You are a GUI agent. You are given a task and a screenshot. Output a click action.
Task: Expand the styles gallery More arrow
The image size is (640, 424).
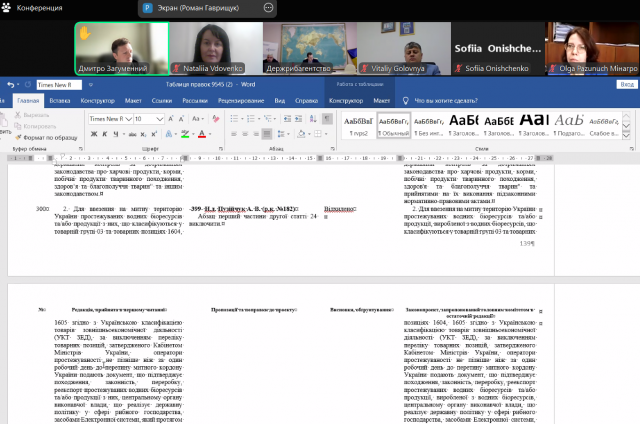626,135
